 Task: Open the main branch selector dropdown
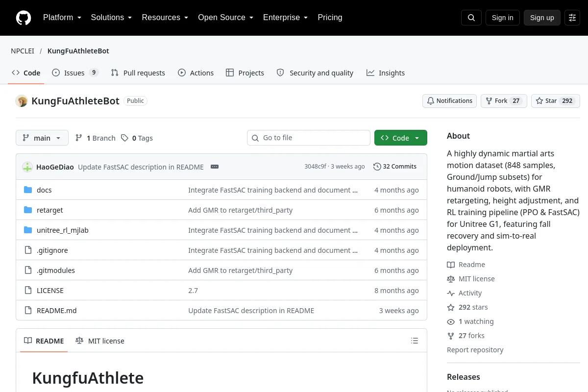pos(42,138)
